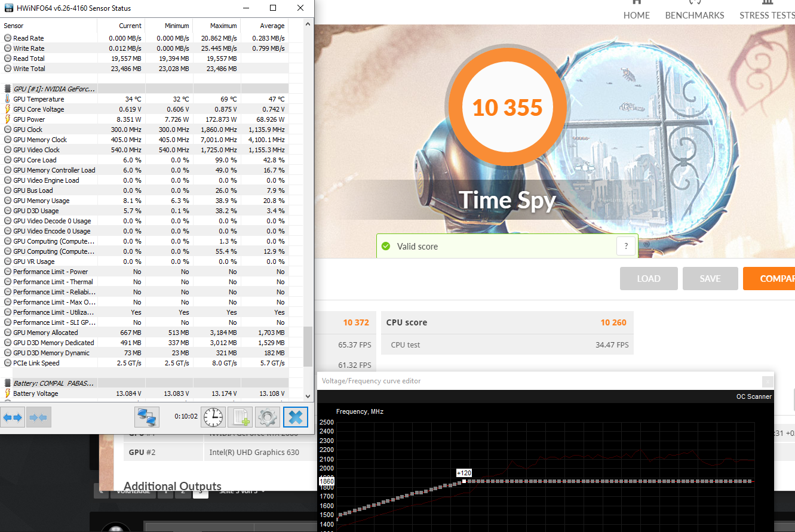Open the STRESS TESTS tab
This screenshot has width=795, height=532.
pyautogui.click(x=767, y=15)
